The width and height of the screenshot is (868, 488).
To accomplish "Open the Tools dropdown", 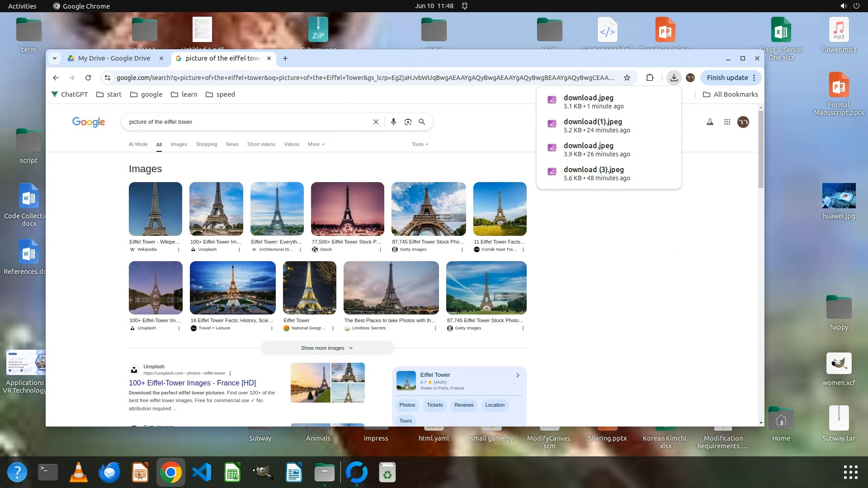I will click(x=420, y=144).
